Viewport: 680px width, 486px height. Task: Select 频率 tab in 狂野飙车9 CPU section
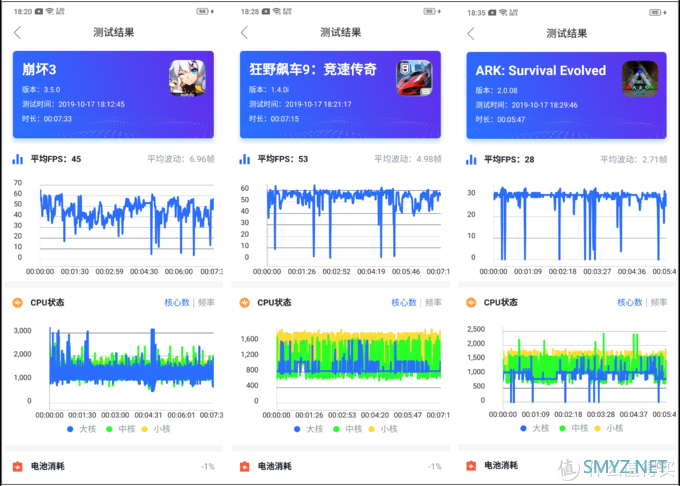[x=433, y=302]
